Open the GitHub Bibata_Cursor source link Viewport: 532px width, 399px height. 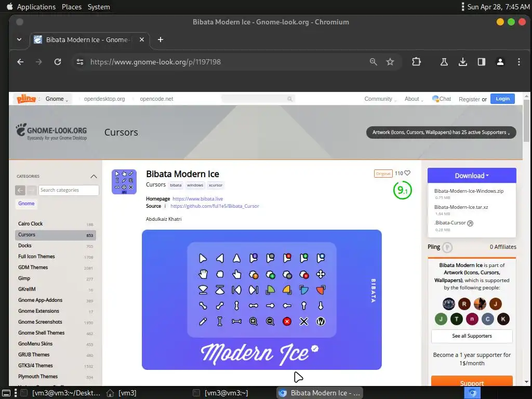[x=215, y=206]
